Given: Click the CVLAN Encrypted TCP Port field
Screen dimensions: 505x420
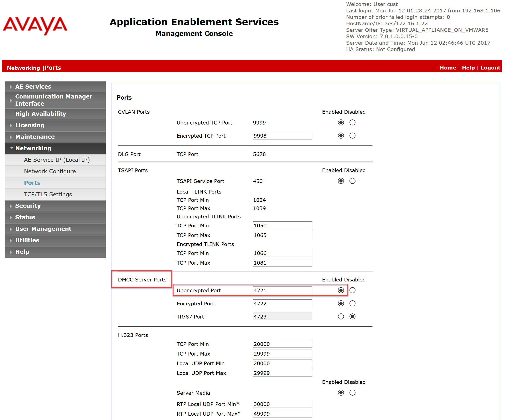Looking at the screenshot, I should coord(282,136).
